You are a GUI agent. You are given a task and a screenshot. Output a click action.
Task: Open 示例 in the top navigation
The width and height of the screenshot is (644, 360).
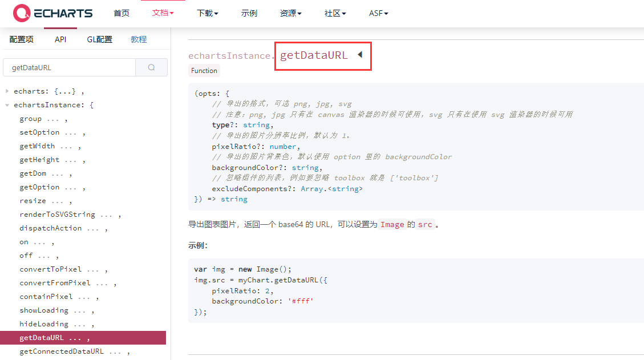pyautogui.click(x=249, y=13)
